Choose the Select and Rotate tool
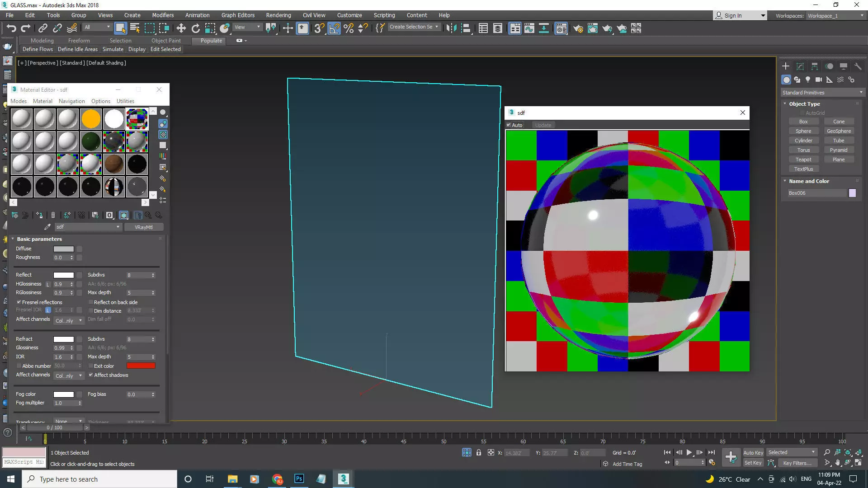 coord(195,28)
